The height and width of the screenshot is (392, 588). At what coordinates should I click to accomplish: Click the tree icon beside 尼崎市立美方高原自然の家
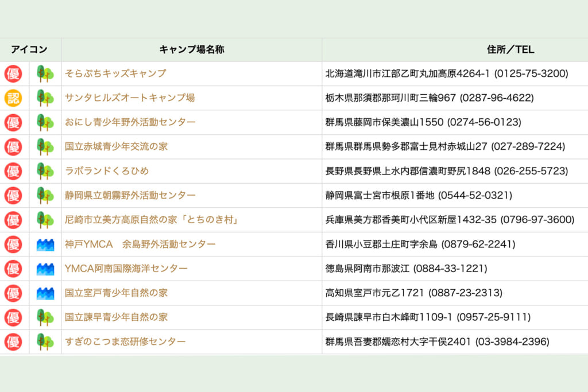point(45,220)
